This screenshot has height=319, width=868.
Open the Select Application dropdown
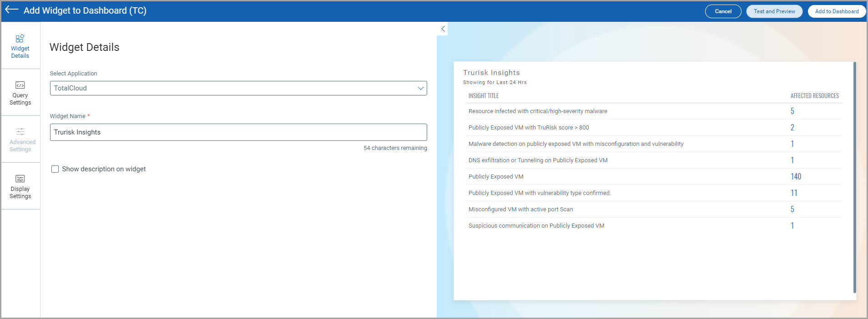238,88
